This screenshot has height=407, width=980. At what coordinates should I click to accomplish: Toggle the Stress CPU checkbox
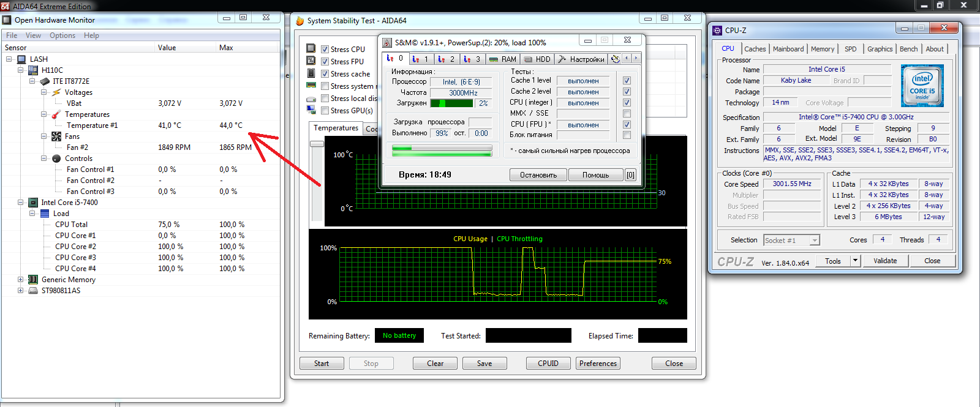pyautogui.click(x=325, y=50)
